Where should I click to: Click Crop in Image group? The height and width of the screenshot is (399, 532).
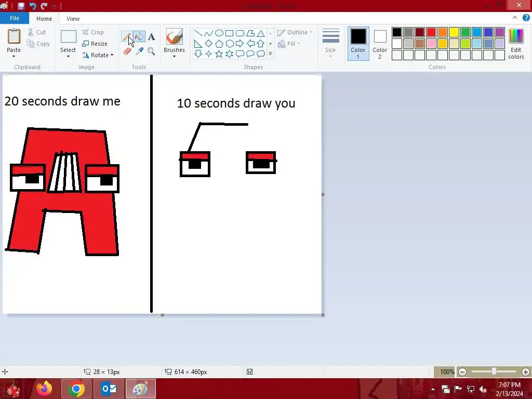pos(93,32)
